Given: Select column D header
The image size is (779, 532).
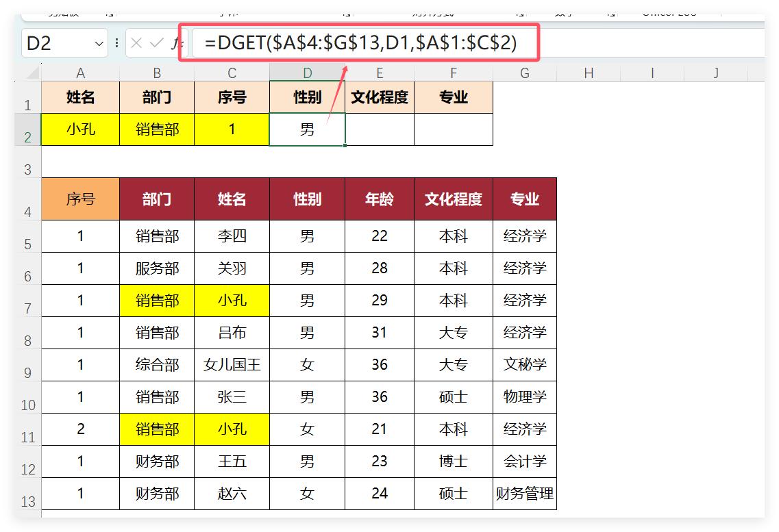Looking at the screenshot, I should coord(308,73).
